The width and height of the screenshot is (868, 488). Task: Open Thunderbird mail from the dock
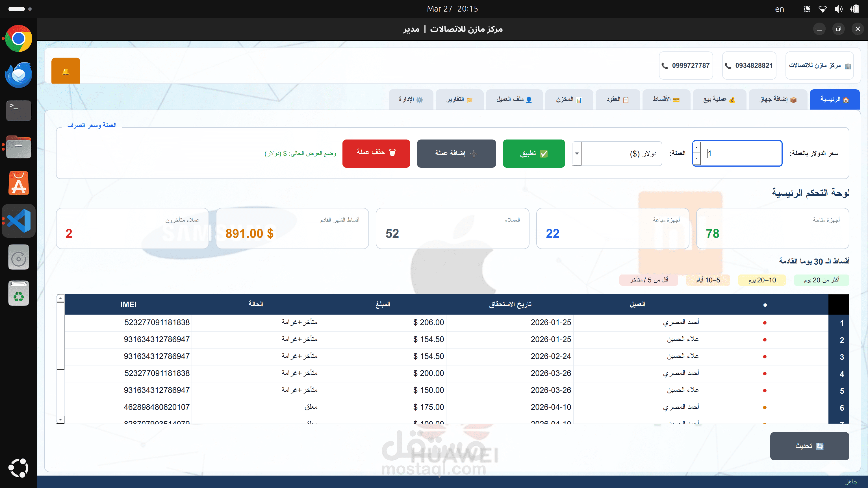click(x=19, y=75)
